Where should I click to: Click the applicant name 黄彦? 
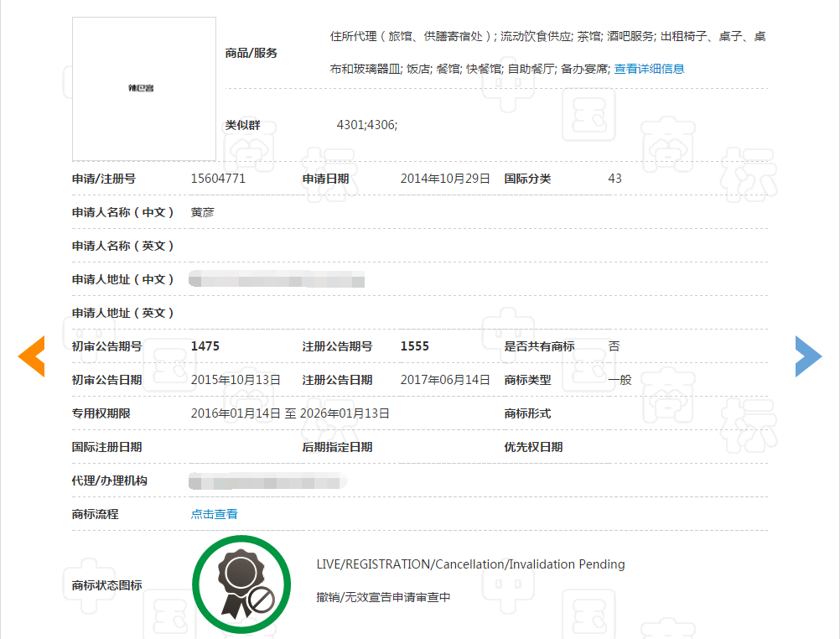(202, 212)
